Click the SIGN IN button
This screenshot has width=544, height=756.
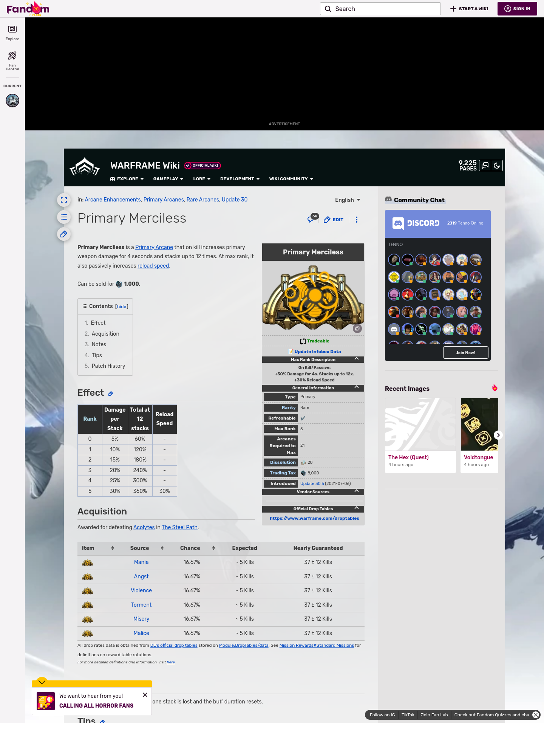coord(517,9)
